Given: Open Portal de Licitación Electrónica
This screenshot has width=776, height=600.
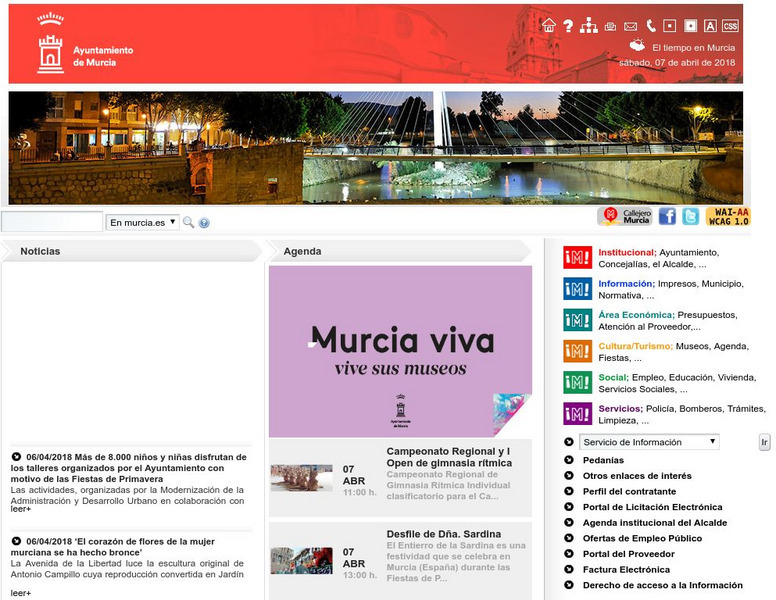Looking at the screenshot, I should click(652, 507).
